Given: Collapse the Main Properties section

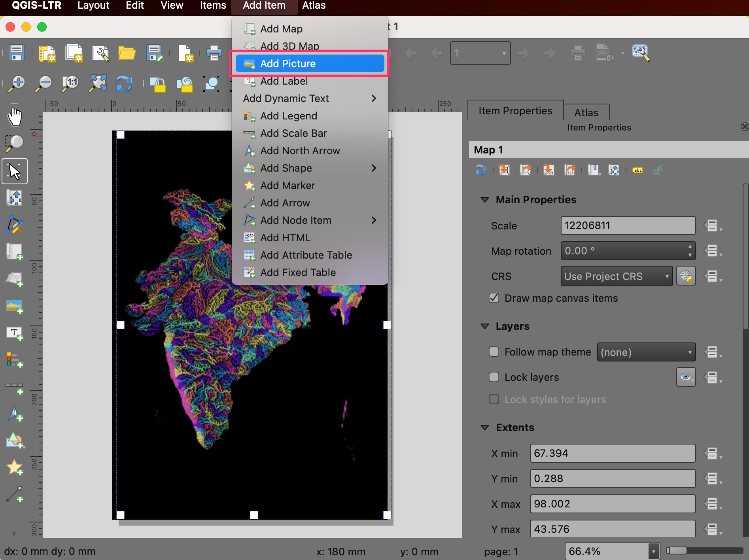Looking at the screenshot, I should point(485,200).
